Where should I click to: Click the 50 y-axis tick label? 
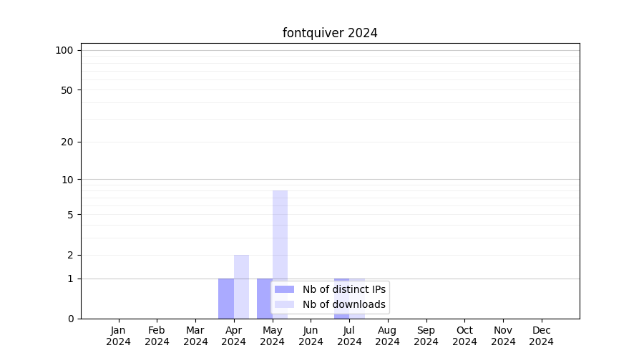[x=67, y=90]
